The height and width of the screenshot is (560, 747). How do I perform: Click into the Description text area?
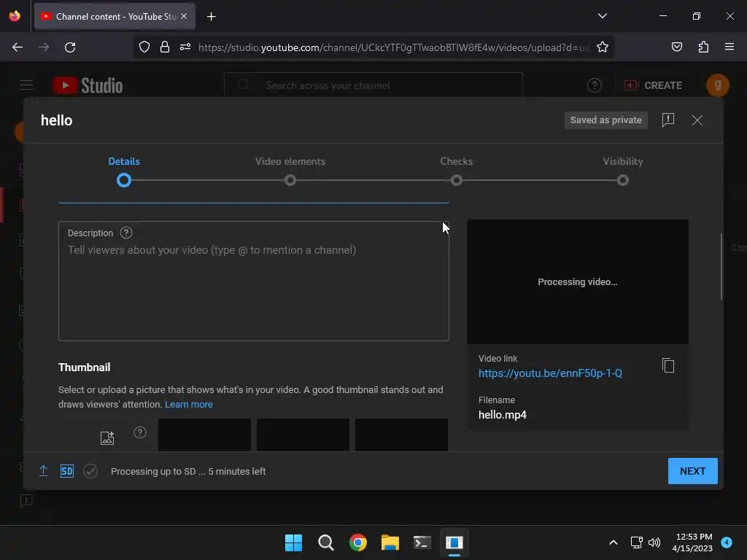click(253, 281)
